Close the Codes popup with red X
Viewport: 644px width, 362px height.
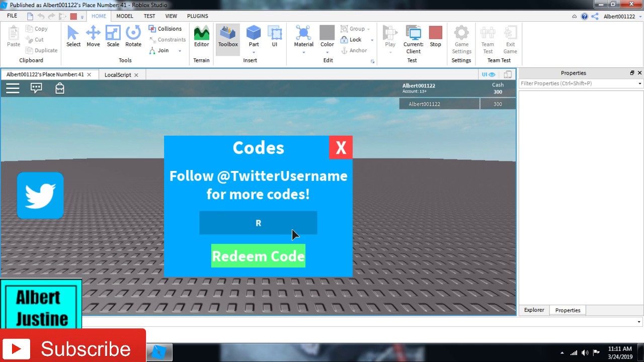pos(341,148)
